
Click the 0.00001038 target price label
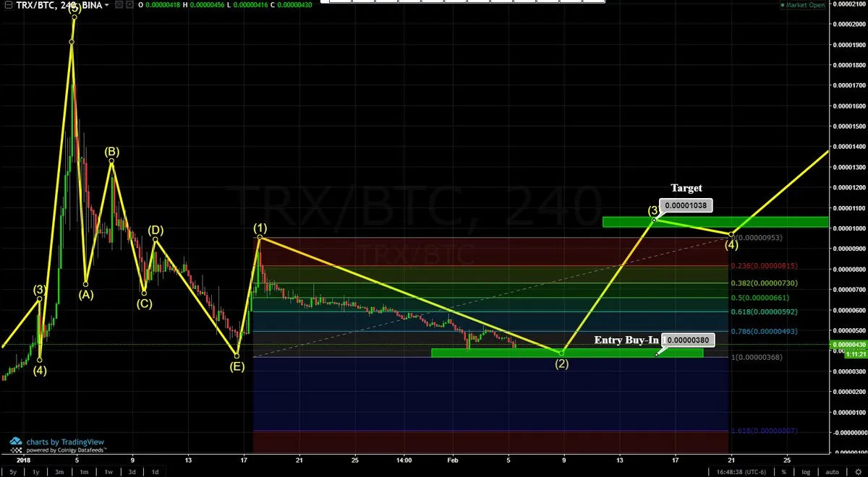(x=686, y=205)
